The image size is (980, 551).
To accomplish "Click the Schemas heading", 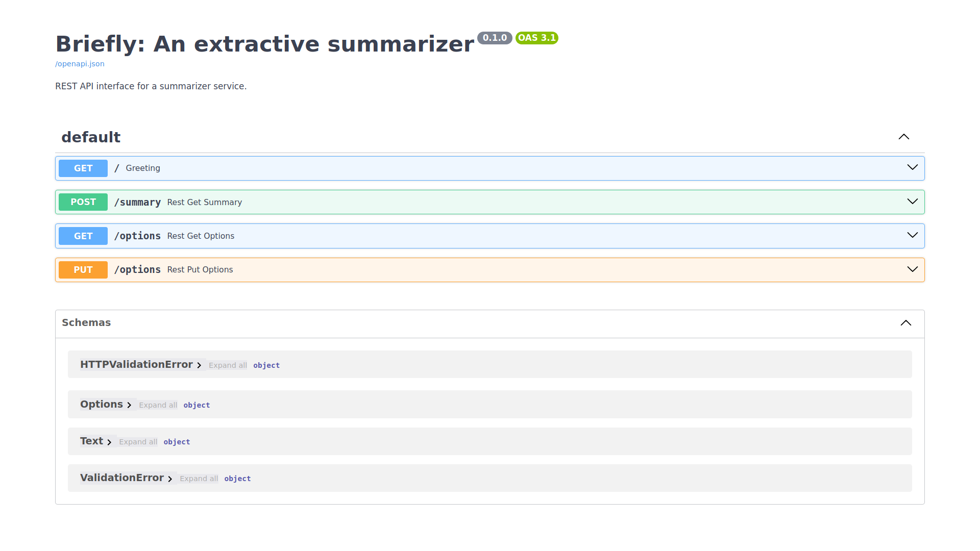I will tap(86, 322).
